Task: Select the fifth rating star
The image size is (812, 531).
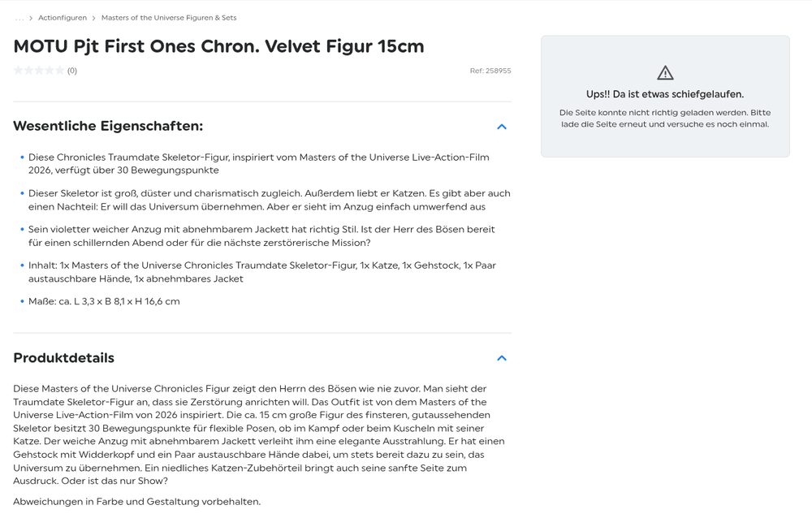Action: (59, 71)
